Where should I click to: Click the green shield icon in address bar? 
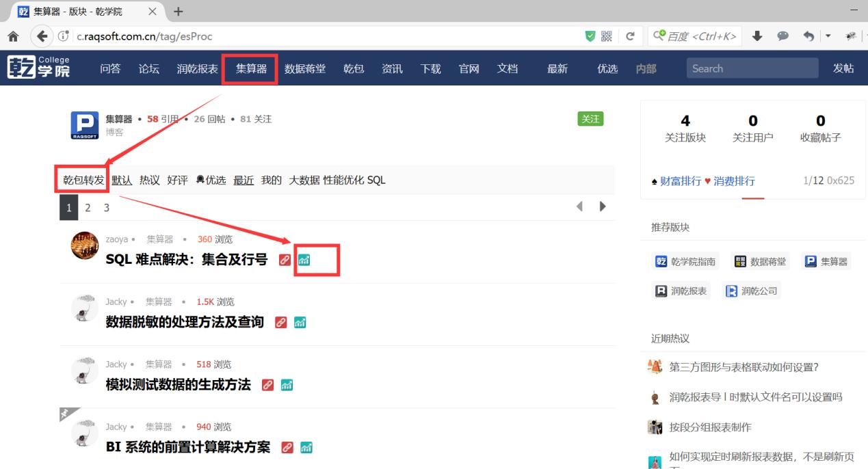590,36
